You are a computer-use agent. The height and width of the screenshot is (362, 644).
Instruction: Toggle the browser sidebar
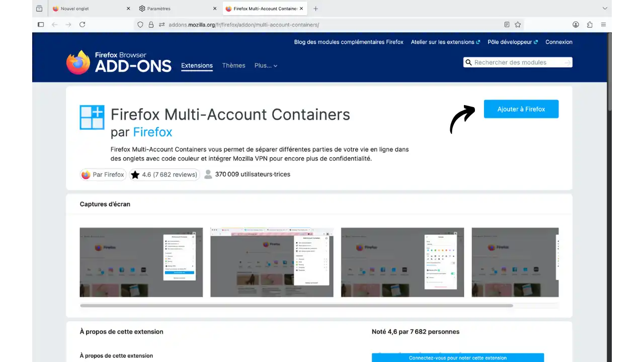coord(40,24)
